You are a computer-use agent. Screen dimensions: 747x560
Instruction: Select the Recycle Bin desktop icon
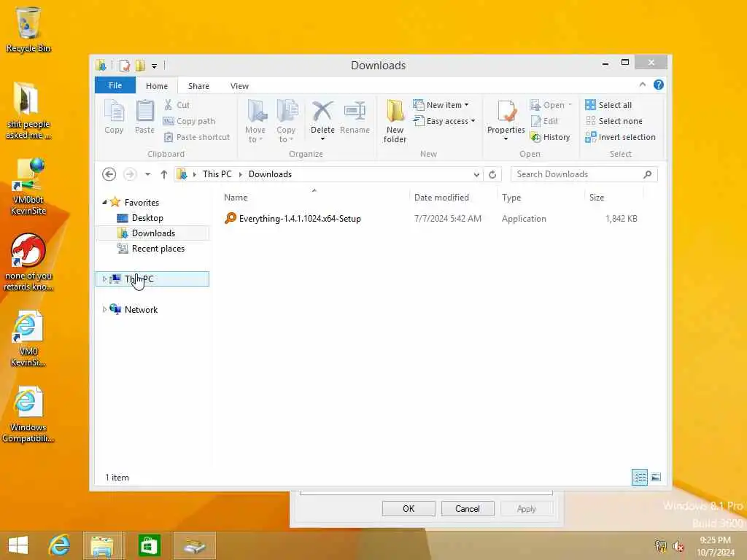click(28, 29)
